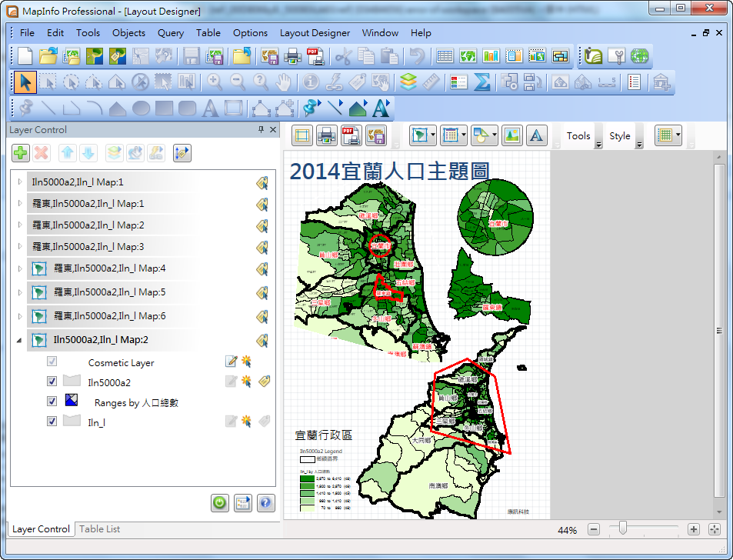Select the arrow Select tool
This screenshot has height=560, width=733.
[x=25, y=82]
